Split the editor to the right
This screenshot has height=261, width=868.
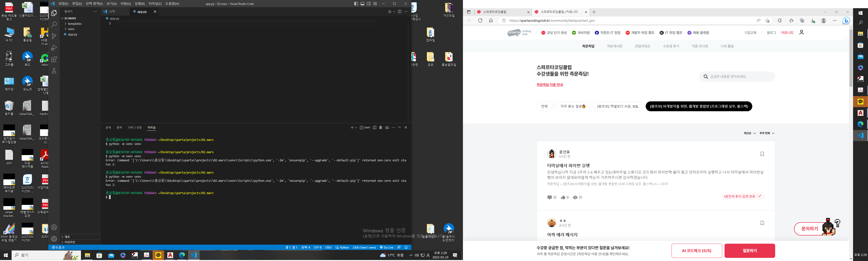400,11
